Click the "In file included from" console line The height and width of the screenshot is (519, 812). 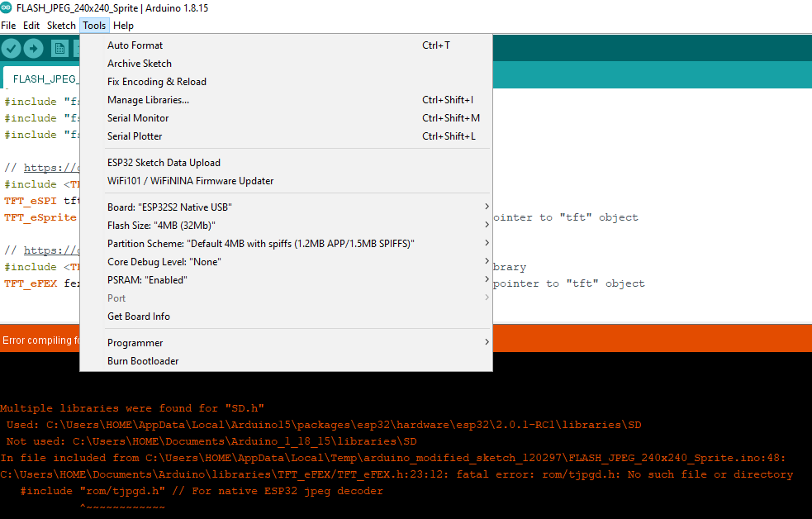393,458
